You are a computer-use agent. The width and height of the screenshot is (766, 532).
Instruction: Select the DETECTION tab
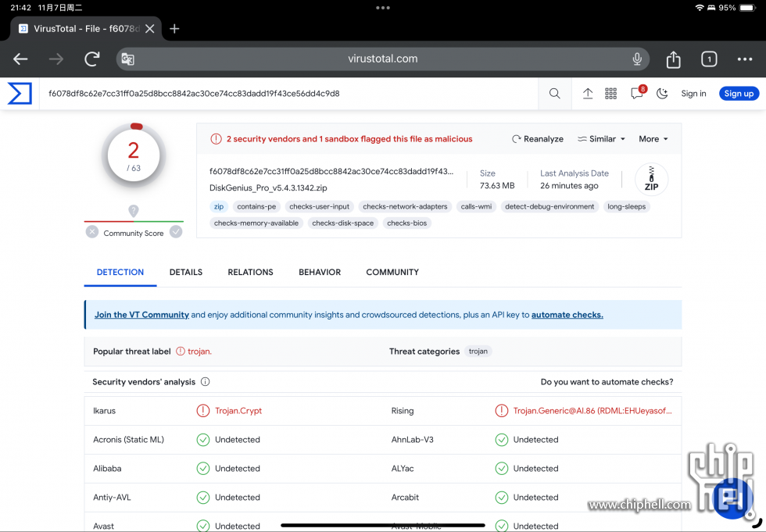(120, 273)
